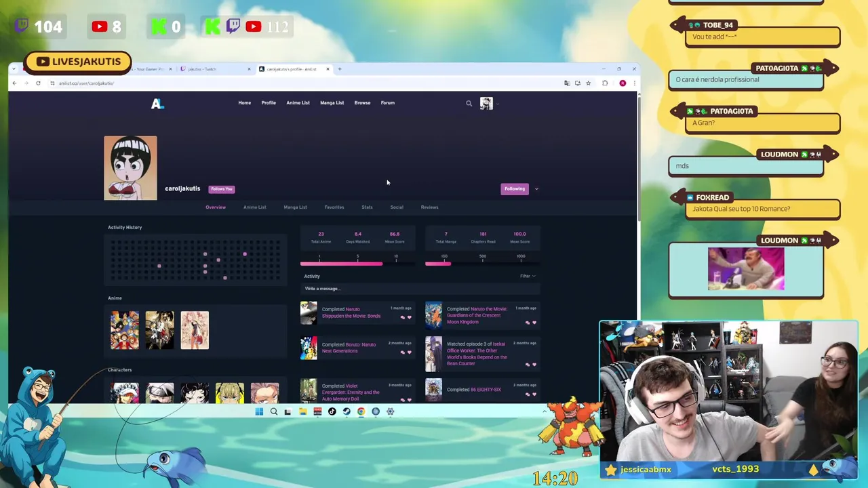Like the Isekai Office Worker activity
This screenshot has height=488, width=868.
[x=534, y=365]
